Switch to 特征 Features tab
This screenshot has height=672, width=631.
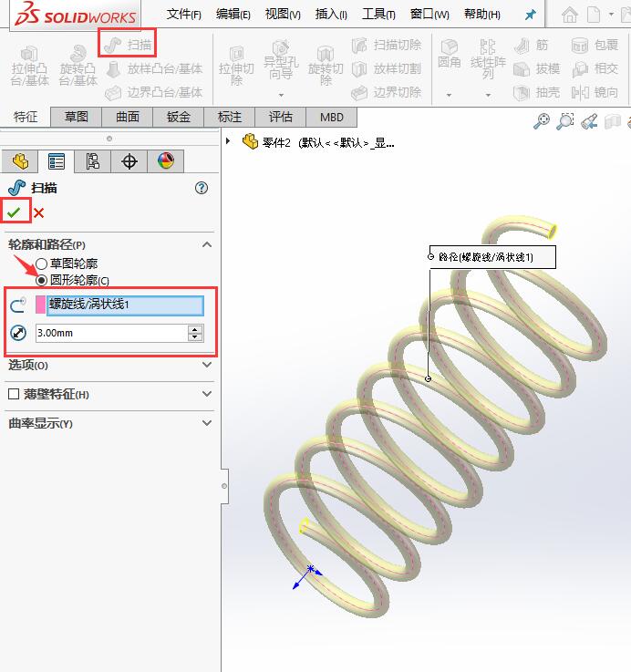(26, 117)
